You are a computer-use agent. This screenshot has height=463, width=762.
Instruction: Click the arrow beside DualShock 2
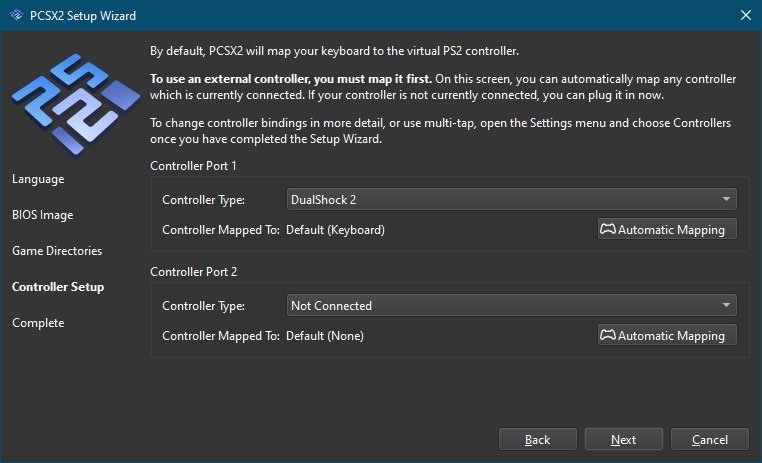725,199
